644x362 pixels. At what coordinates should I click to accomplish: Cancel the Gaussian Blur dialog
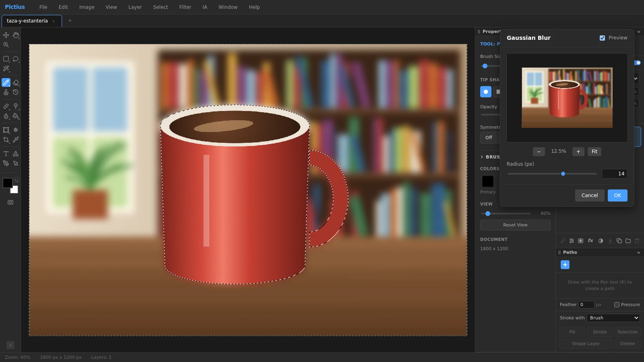590,195
